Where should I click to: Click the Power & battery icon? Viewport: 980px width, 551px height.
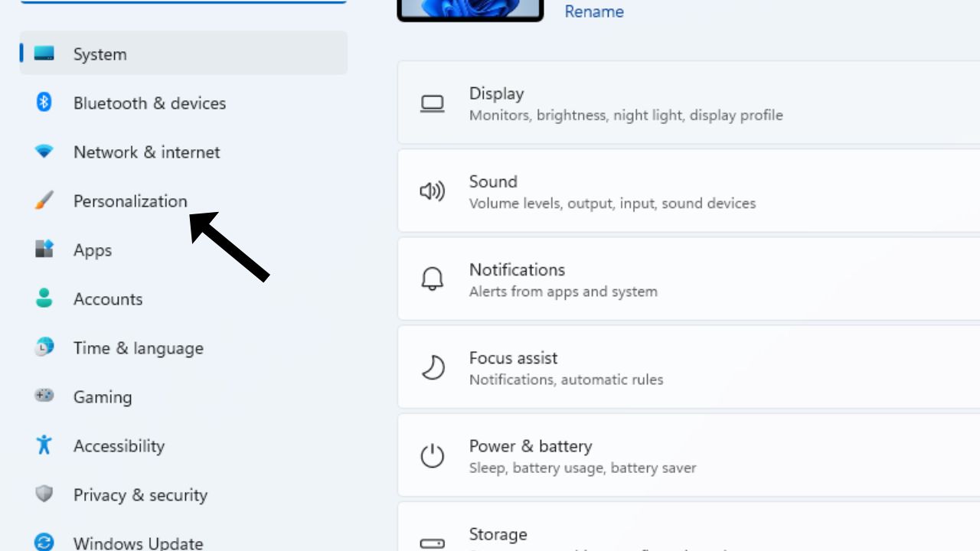pyautogui.click(x=433, y=455)
